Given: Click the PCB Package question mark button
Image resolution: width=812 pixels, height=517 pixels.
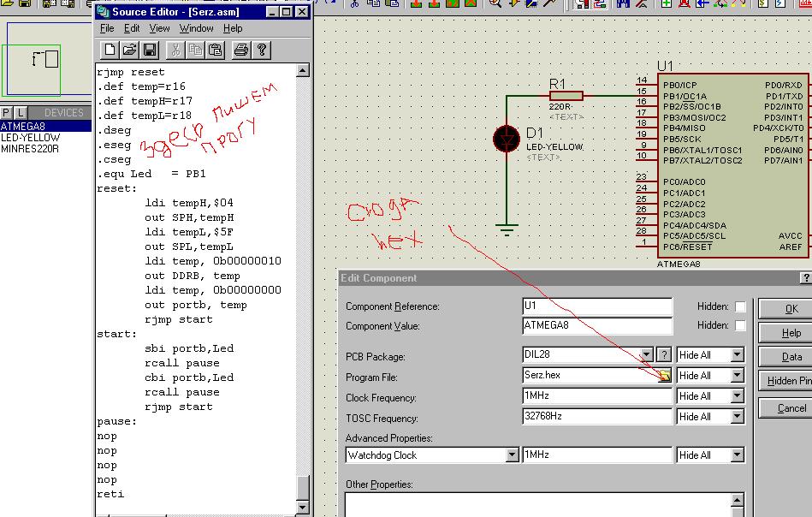Looking at the screenshot, I should (664, 355).
